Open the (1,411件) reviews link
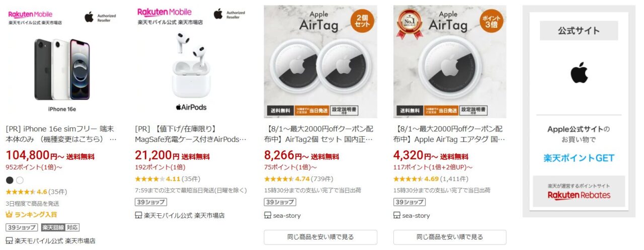 click(x=454, y=179)
